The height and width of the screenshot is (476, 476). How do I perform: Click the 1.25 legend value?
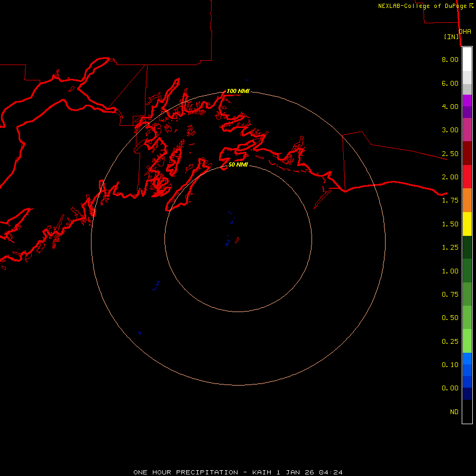click(x=450, y=248)
